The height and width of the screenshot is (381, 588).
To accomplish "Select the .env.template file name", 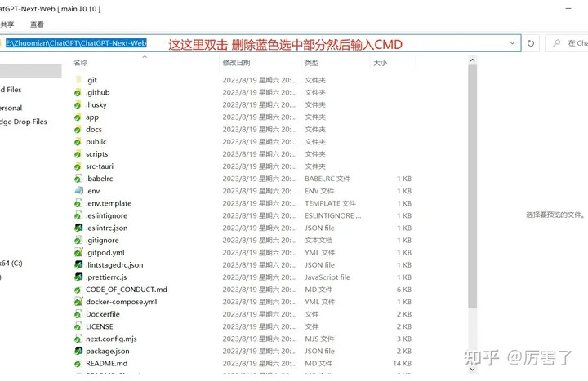I will [109, 203].
